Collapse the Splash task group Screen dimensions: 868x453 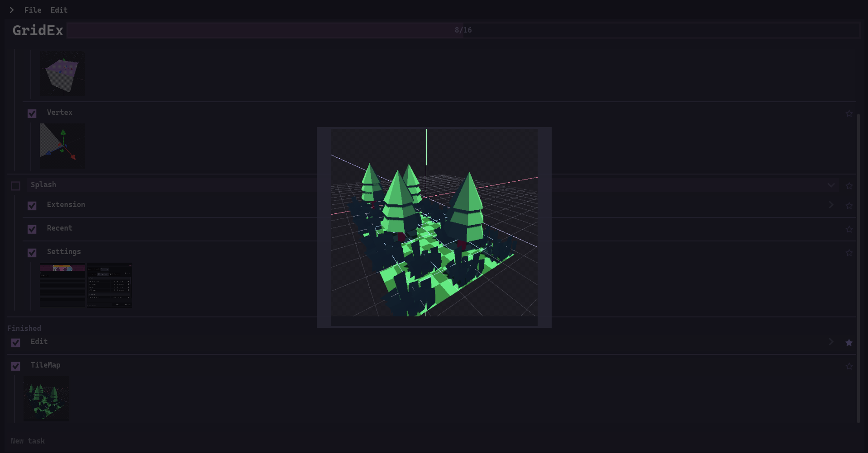tap(831, 185)
